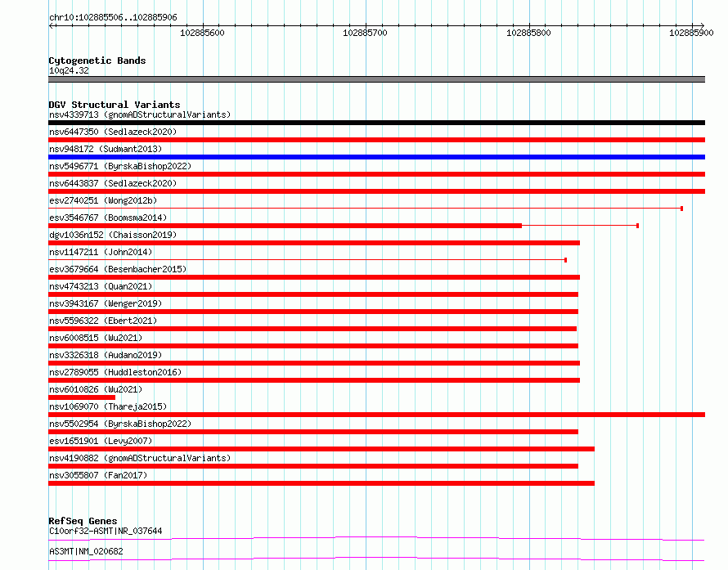This screenshot has height=570, width=728.
Task: Click ruler position 102885800
Action: pos(528,33)
